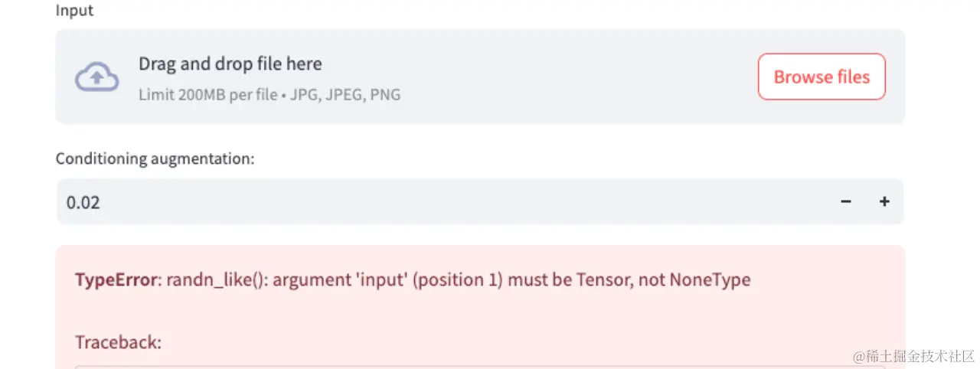This screenshot has height=369, width=980.
Task: Click empty space inside the file dropzone
Action: click(574, 77)
